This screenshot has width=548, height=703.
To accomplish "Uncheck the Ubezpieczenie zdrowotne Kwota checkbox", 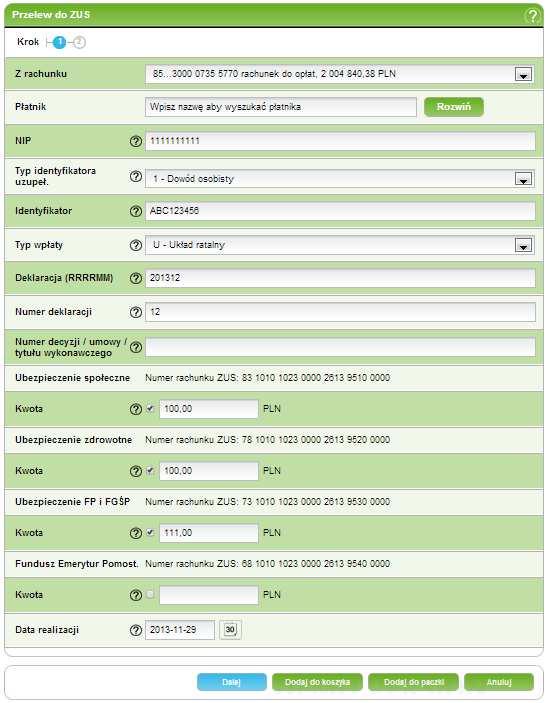I will [x=150, y=470].
